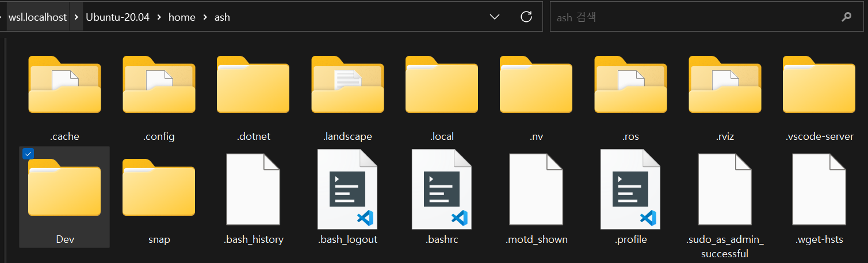Navigate to wsl.localhost breadcrumb
This screenshot has width=868, height=263.
tap(38, 17)
